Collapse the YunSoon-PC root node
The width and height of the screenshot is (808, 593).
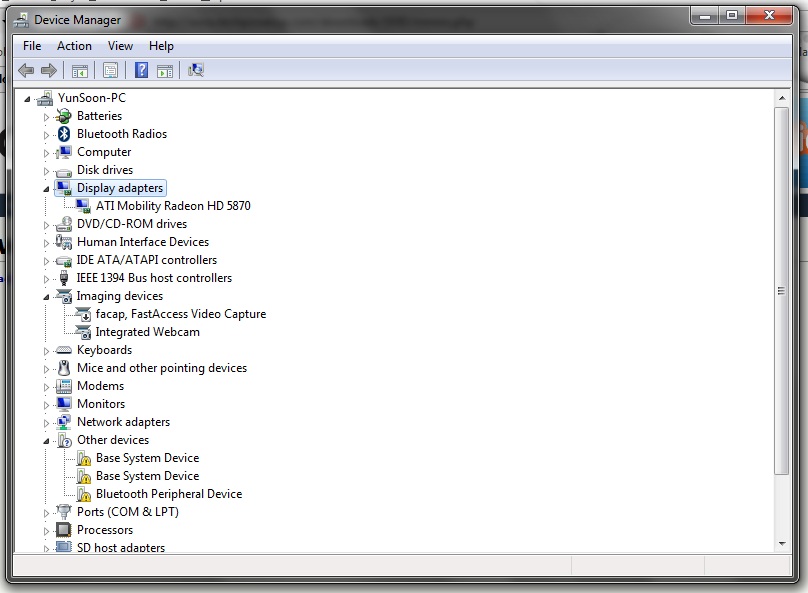click(27, 99)
